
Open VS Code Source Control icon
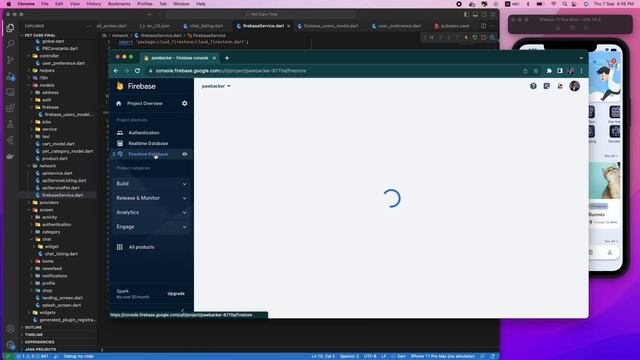(x=10, y=60)
